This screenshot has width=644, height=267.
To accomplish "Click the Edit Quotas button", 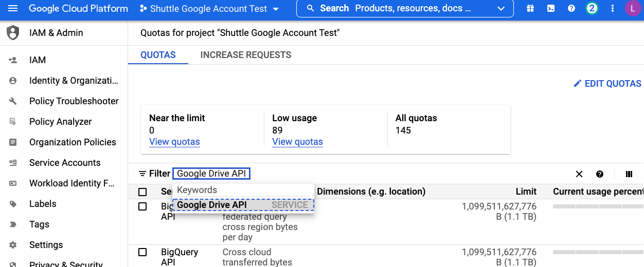I will pos(607,84).
